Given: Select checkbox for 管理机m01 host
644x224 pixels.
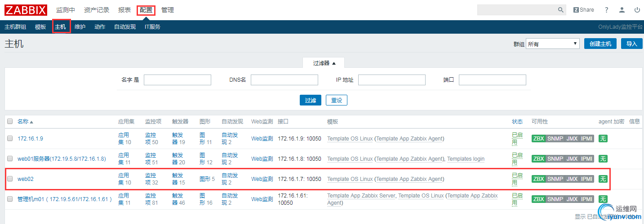Looking at the screenshot, I should click(10, 199).
